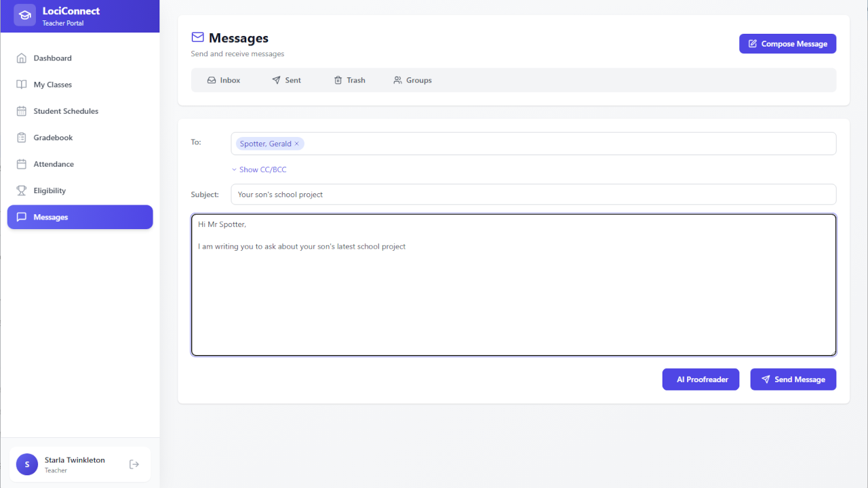
Task: Click the Subject input field
Action: tap(533, 195)
